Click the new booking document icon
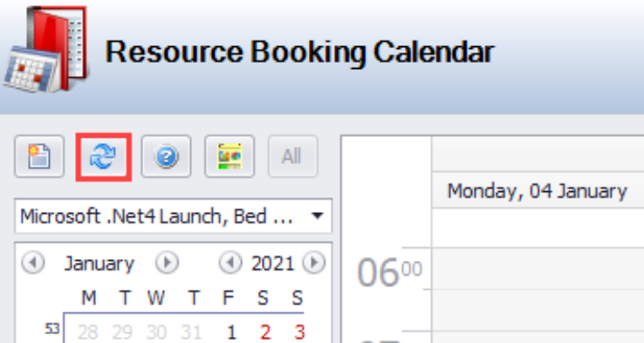Screen dimensions: 644x343 (x=39, y=156)
